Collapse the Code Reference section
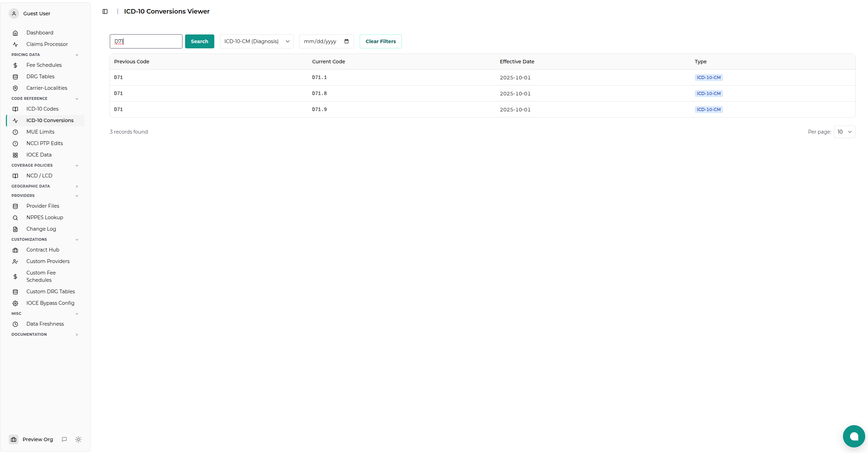 click(77, 99)
